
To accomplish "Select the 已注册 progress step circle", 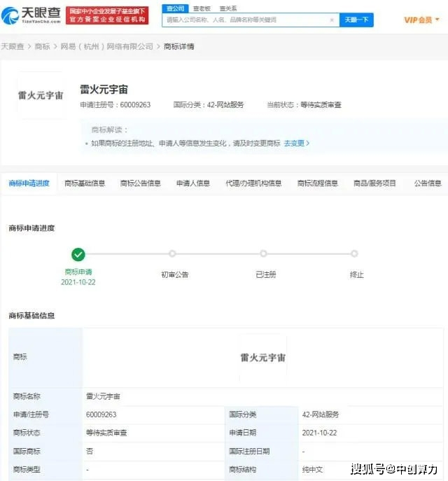I will tap(263, 253).
